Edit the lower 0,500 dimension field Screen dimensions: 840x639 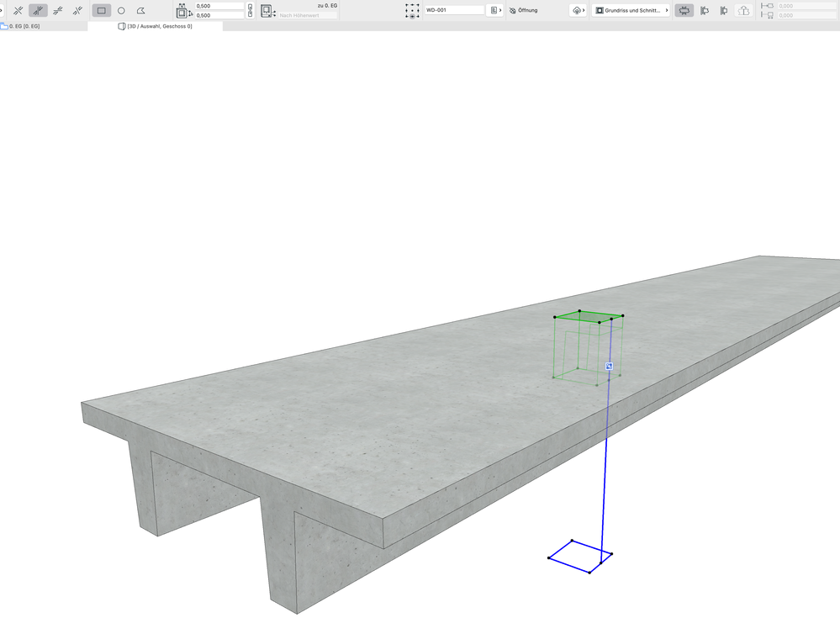coord(219,15)
